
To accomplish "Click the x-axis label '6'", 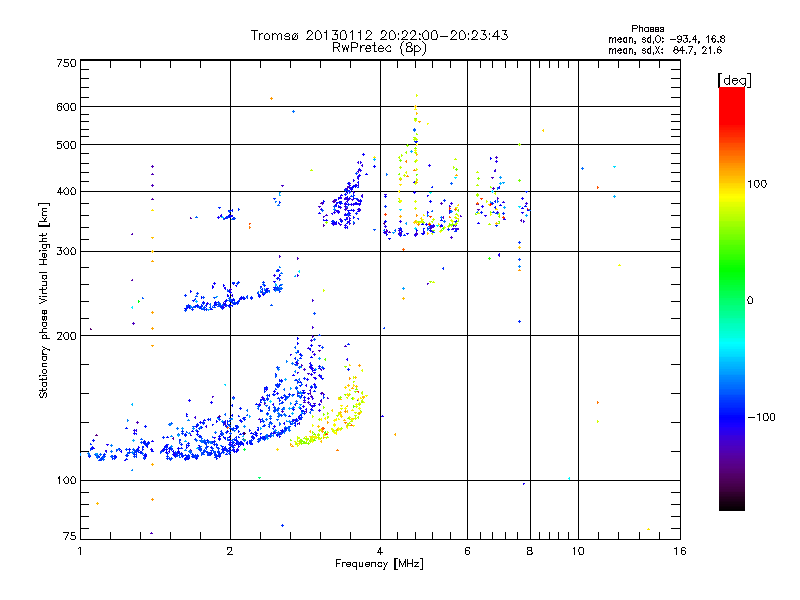I will coord(467,551).
